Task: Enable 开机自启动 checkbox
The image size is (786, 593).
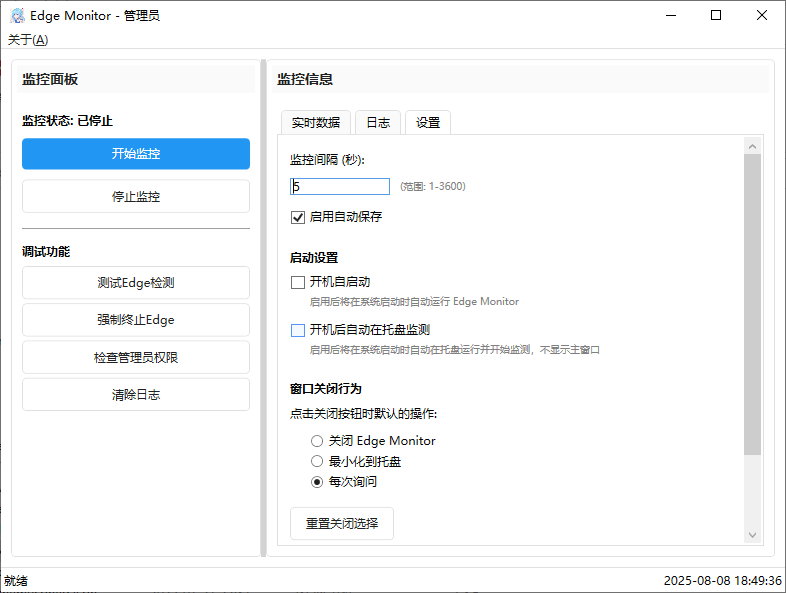Action: coord(298,282)
